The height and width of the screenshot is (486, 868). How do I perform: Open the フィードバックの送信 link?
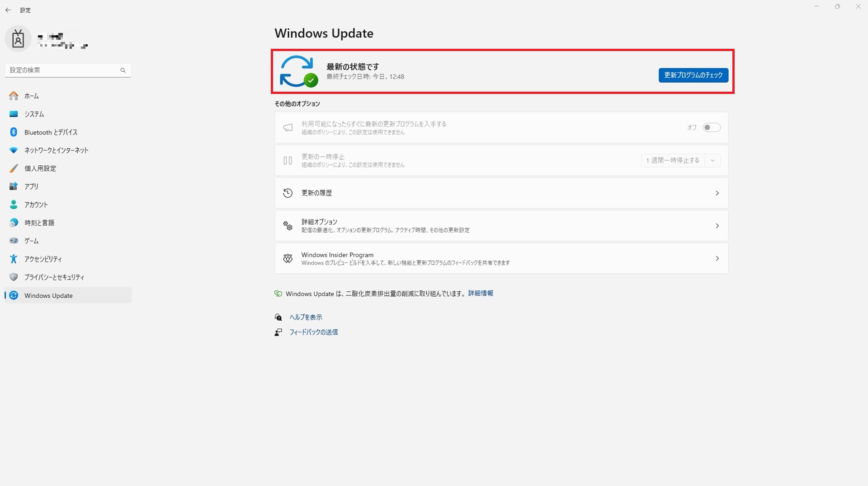click(x=313, y=332)
